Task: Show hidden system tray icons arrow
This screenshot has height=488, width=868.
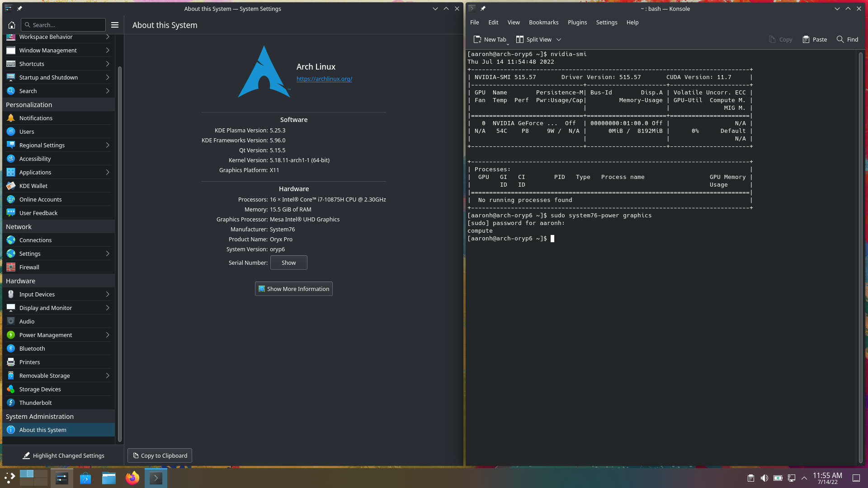Action: [804, 478]
